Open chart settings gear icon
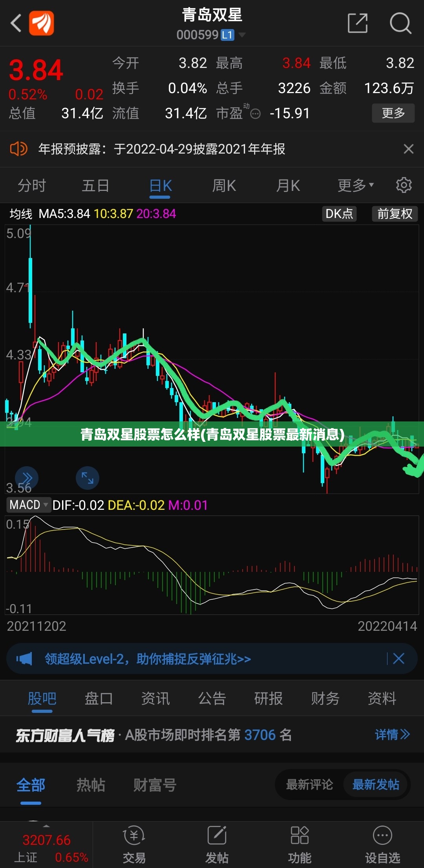424x868 pixels. pos(404,185)
